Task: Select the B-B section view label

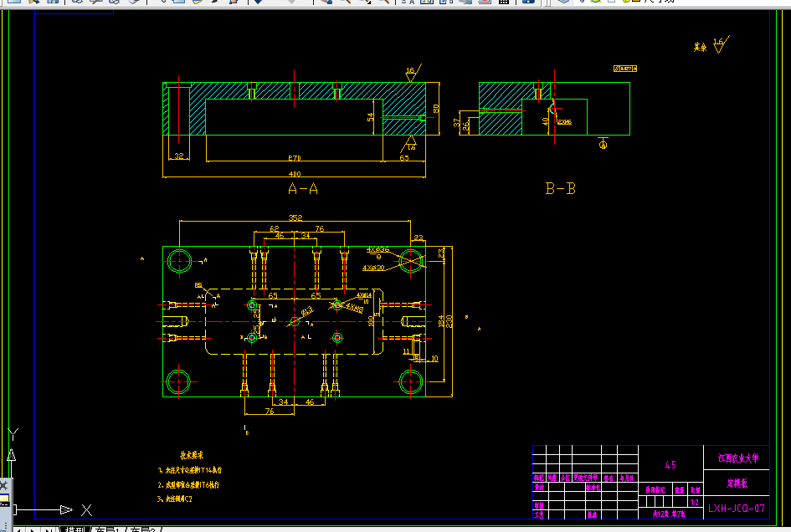Action: pos(561,188)
